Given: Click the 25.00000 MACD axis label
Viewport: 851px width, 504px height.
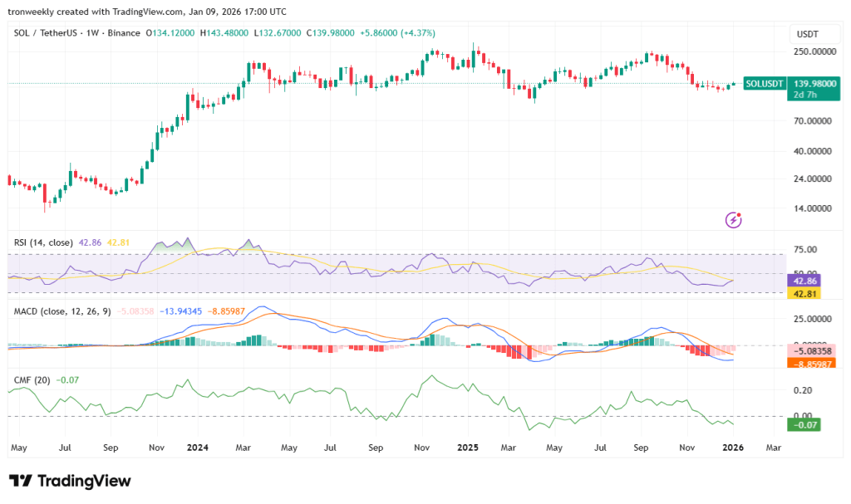Looking at the screenshot, I should (x=813, y=319).
